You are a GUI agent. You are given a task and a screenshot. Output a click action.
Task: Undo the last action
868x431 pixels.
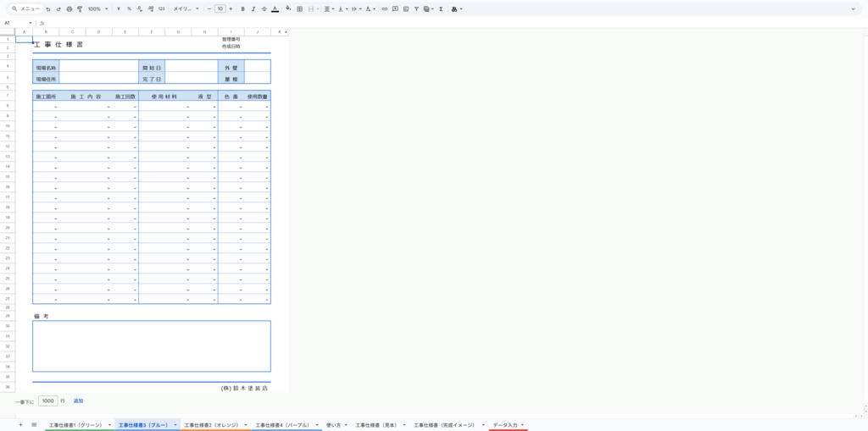pyautogui.click(x=48, y=8)
